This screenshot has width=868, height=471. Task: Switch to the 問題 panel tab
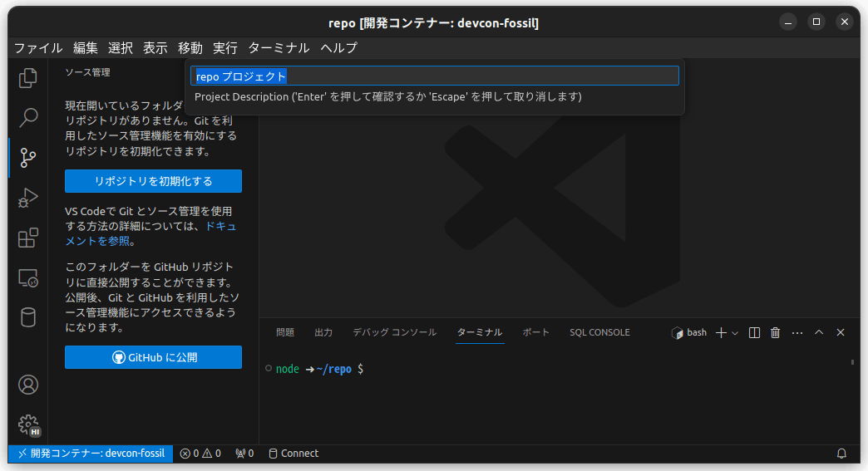click(x=285, y=332)
